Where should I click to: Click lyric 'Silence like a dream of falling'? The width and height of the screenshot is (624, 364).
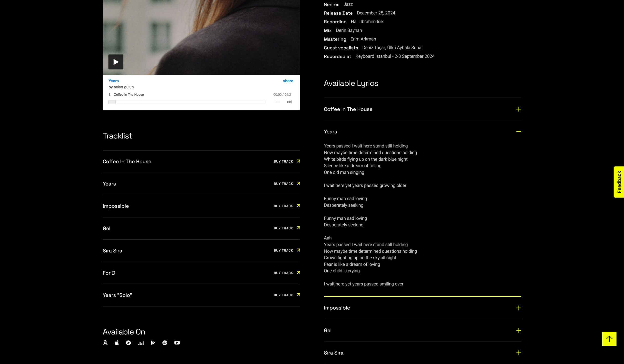(352, 165)
